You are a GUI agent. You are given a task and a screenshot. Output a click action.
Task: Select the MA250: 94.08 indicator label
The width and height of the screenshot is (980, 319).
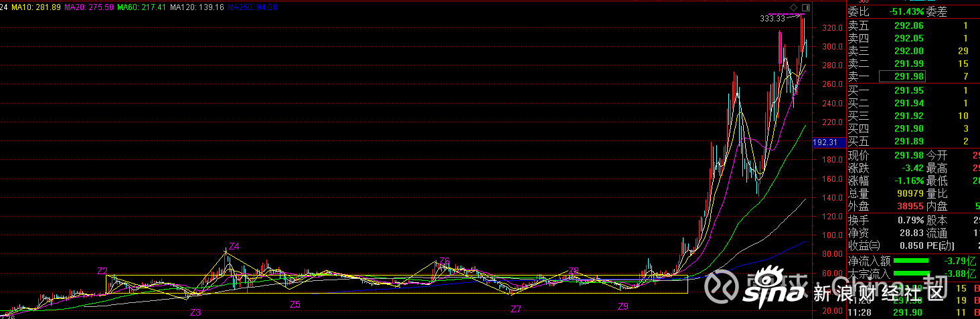[252, 7]
